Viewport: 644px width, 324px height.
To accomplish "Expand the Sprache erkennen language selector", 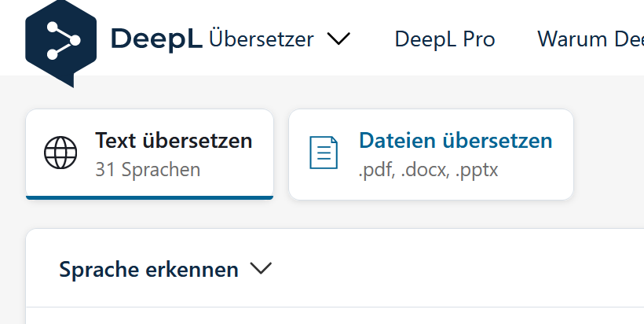I will tap(165, 269).
